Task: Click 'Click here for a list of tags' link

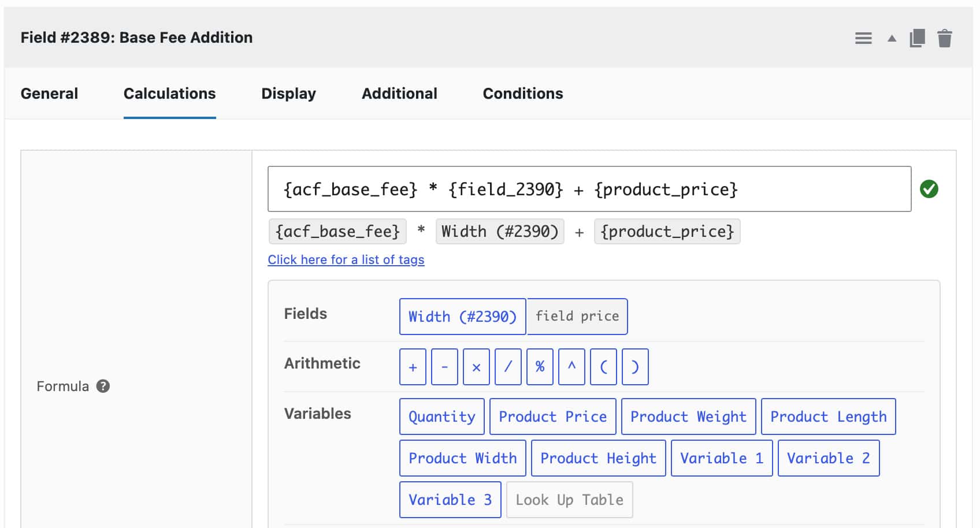Action: click(346, 260)
